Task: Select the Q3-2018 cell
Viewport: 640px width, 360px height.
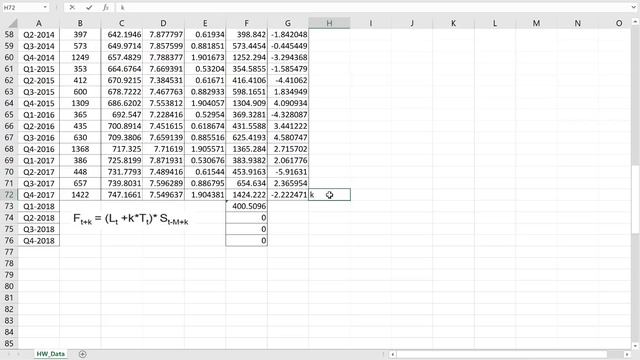Action: (x=39, y=229)
